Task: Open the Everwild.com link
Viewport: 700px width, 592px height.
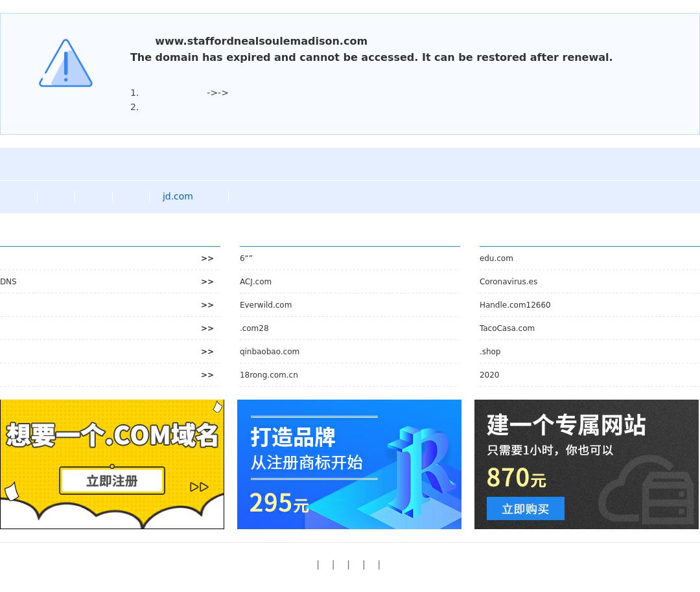Action: point(266,304)
